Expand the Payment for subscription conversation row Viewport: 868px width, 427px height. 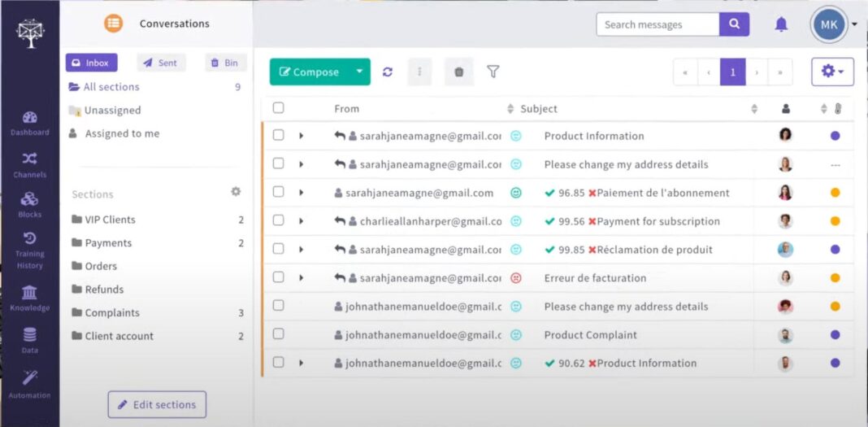tap(302, 221)
